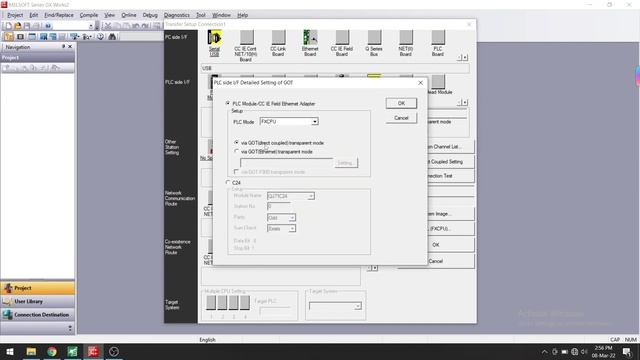Viewport: 640px width, 360px height.
Task: Open File Explorer from the taskbar
Action: pyautogui.click(x=31, y=351)
